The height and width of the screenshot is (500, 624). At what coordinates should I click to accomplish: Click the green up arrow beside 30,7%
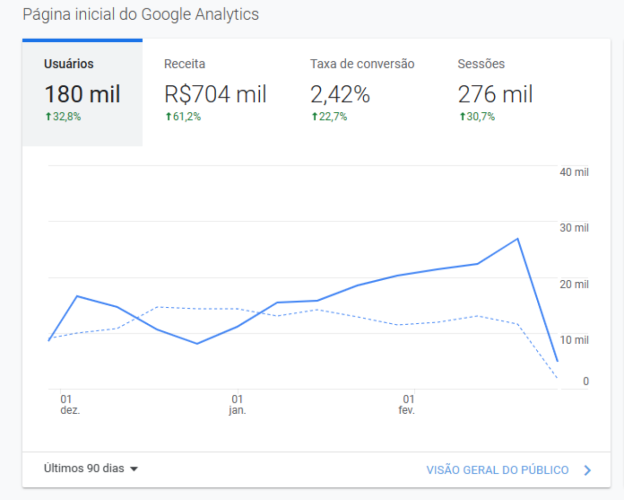[x=462, y=116]
